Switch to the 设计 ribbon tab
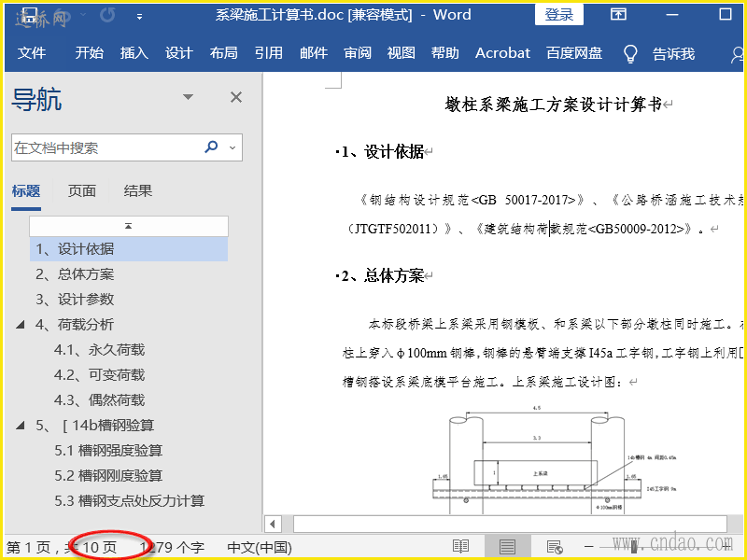Image resolution: width=747 pixels, height=560 pixels. [x=178, y=53]
